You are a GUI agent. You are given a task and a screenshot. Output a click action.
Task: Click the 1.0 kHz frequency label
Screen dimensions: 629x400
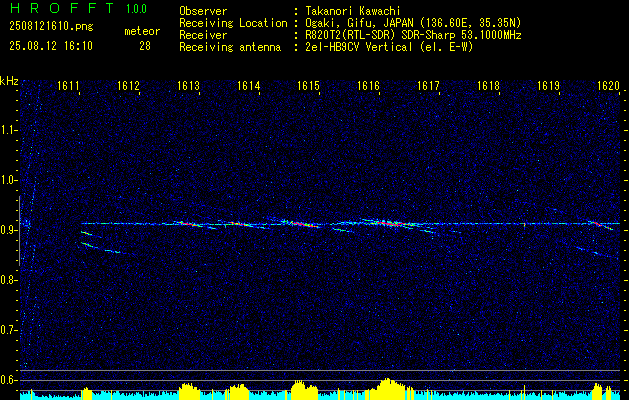pos(8,181)
